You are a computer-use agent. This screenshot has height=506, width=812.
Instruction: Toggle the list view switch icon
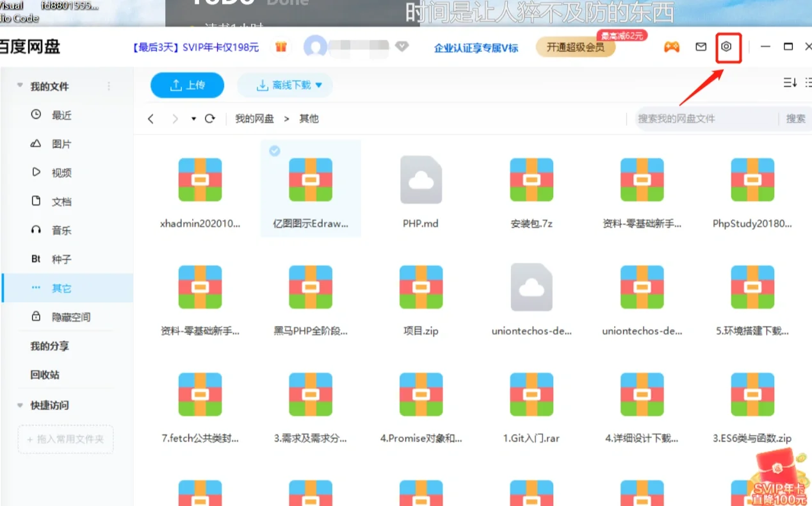[808, 83]
